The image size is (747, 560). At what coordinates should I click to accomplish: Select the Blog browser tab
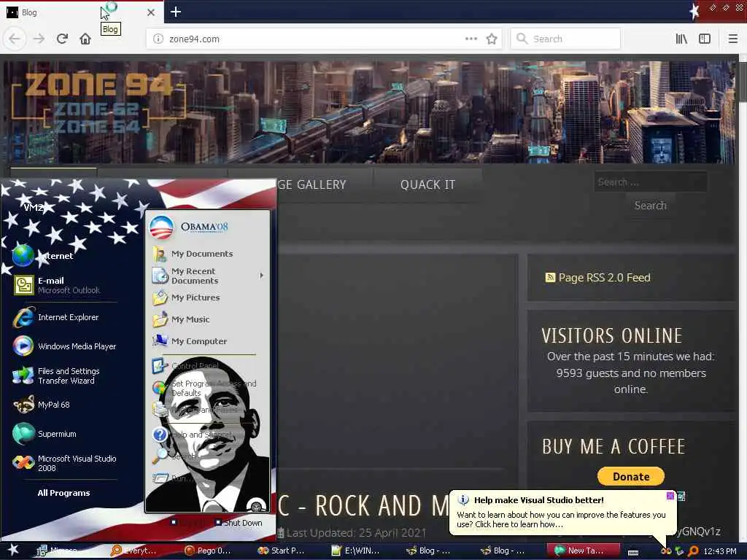[x=82, y=12]
